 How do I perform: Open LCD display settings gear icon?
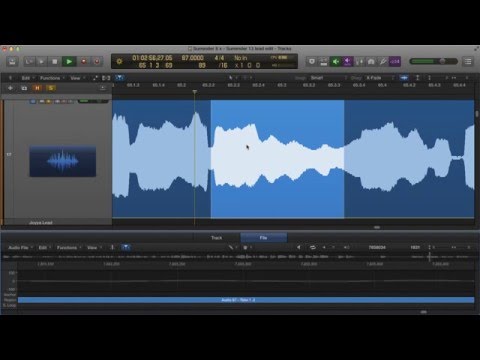click(119, 61)
